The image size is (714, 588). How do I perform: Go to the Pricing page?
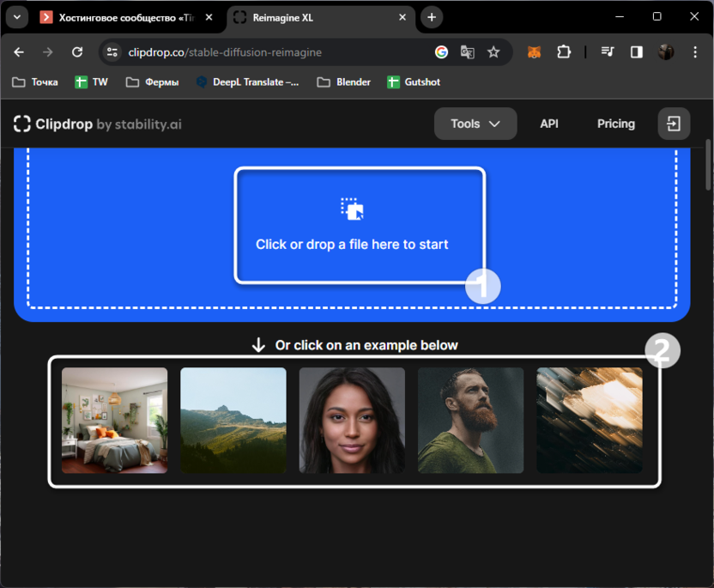coord(616,124)
